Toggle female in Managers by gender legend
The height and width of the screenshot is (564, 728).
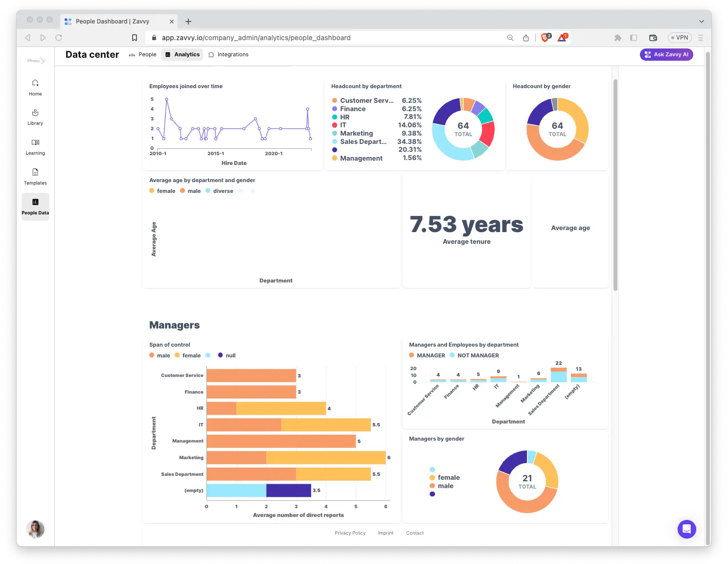coord(444,477)
